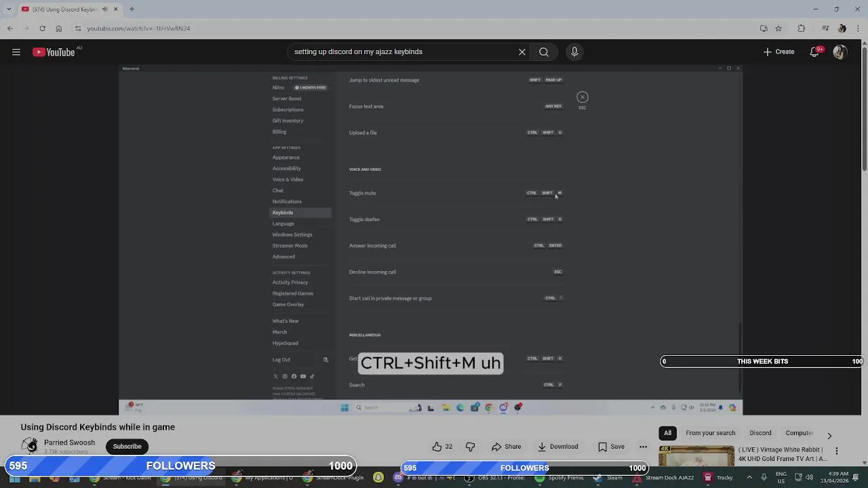
Task: Open Vintage White Rabbit video thumbnail
Action: (x=696, y=457)
